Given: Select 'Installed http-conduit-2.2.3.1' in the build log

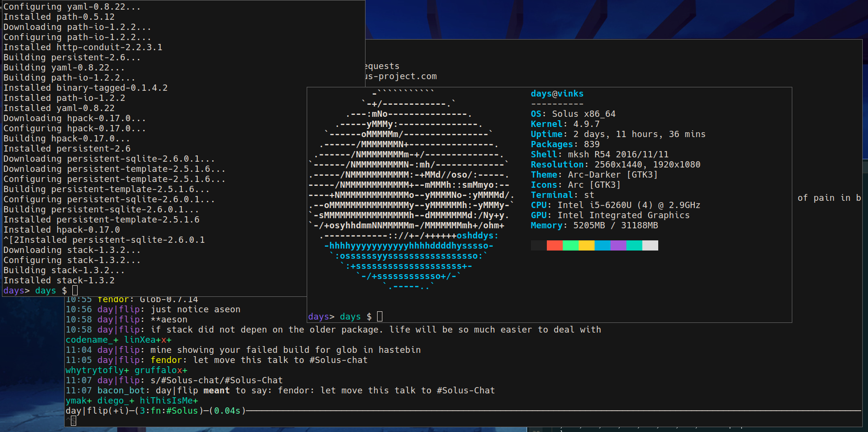Looking at the screenshot, I should click(83, 47).
